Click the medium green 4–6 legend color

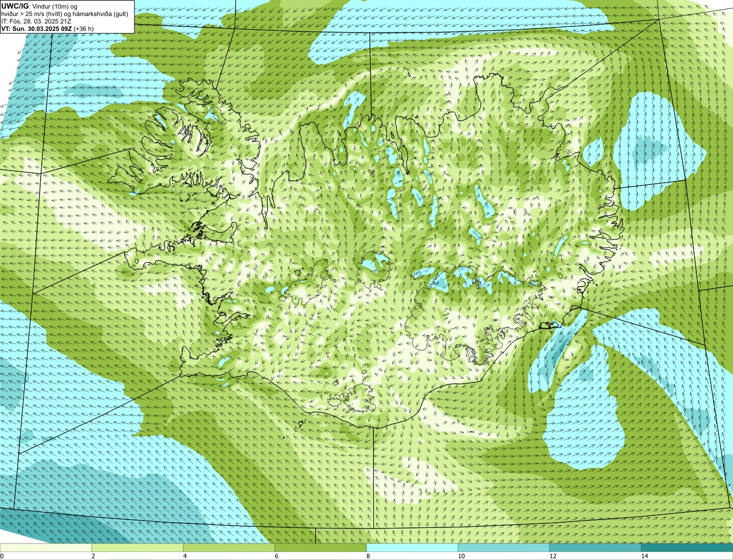pyautogui.click(x=229, y=547)
